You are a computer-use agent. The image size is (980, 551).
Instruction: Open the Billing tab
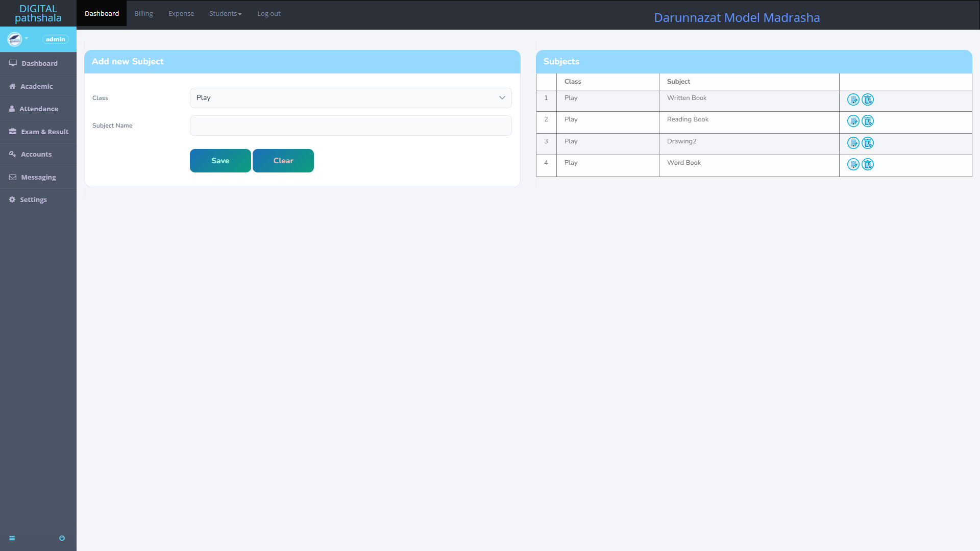[x=143, y=14]
